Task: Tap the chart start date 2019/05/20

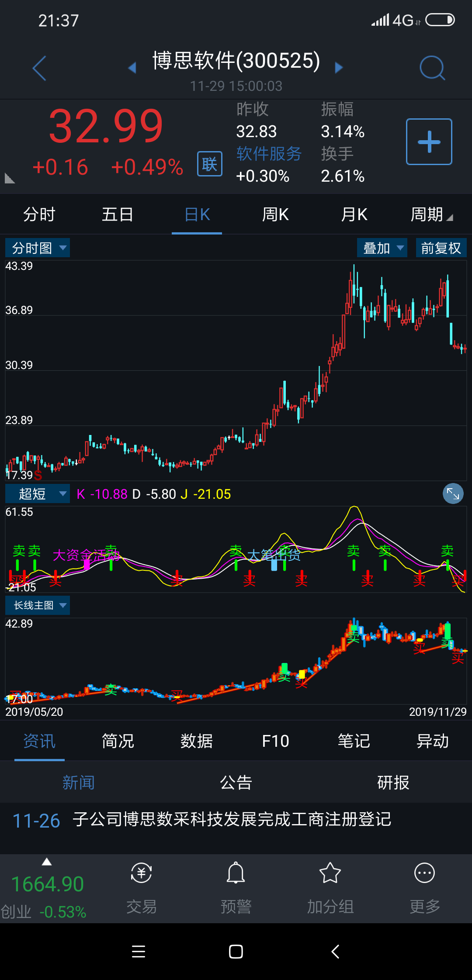Action: point(34,712)
